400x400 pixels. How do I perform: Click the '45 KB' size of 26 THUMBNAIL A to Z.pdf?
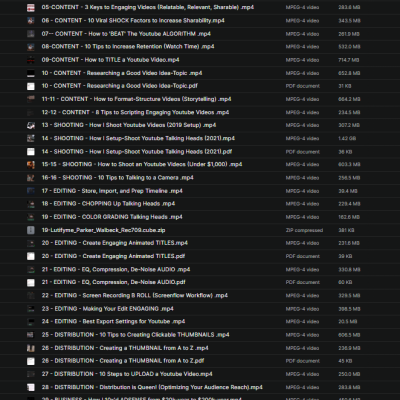pos(345,361)
